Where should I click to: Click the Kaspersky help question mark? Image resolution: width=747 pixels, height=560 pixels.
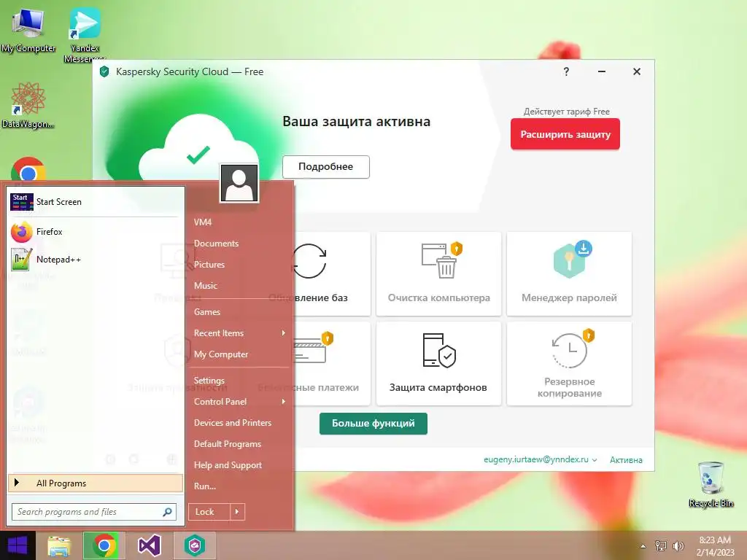click(566, 71)
